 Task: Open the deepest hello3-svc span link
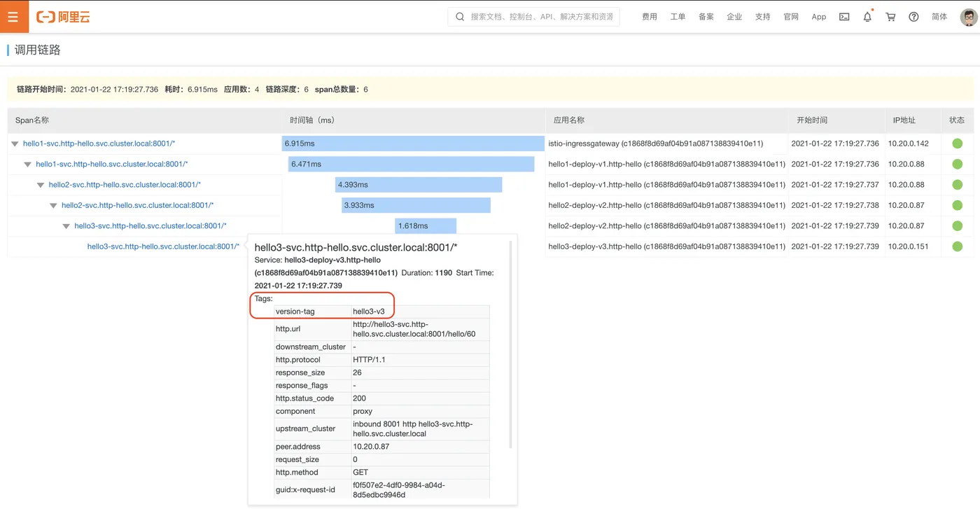click(x=163, y=246)
